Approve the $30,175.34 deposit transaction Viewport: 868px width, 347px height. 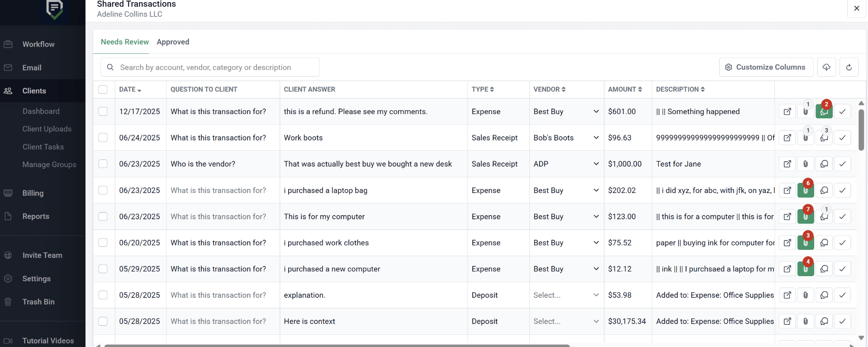(x=843, y=322)
